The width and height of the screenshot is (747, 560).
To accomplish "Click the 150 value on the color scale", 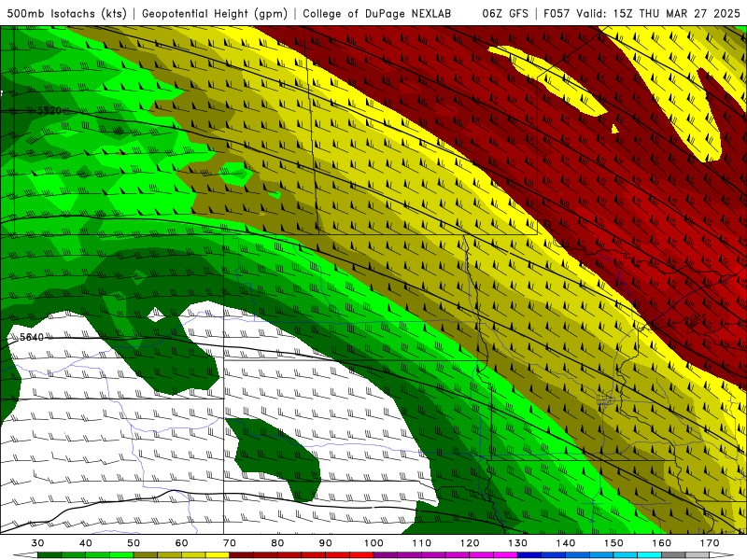I will coord(613,543).
